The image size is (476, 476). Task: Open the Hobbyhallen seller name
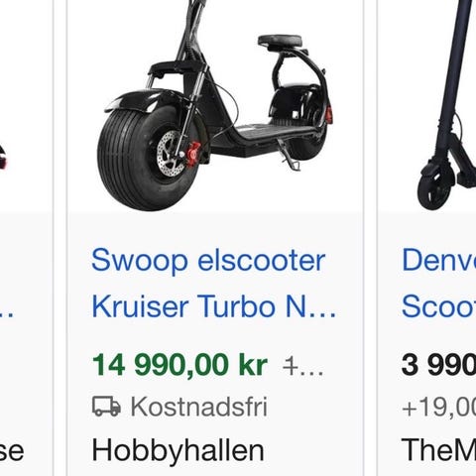[178, 450]
